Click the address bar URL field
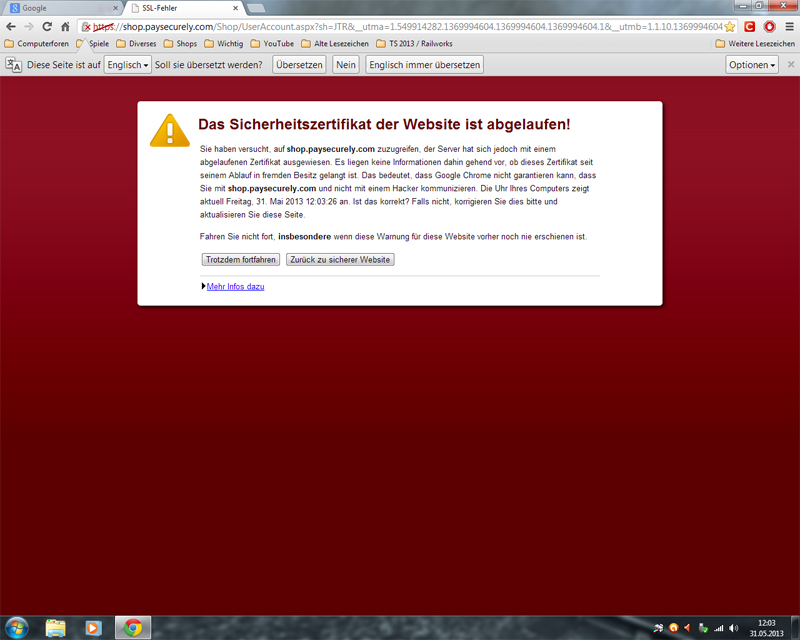Viewport: 800px width, 640px height. pos(407,27)
